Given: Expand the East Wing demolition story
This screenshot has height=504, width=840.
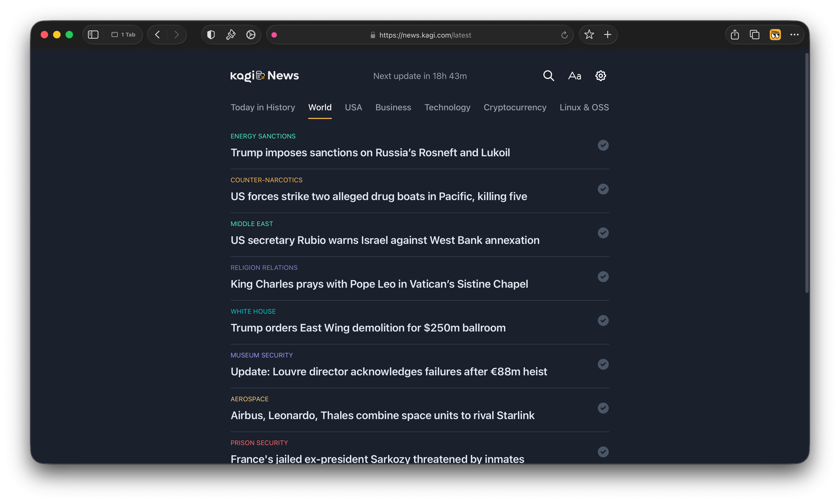Looking at the screenshot, I should (x=368, y=328).
